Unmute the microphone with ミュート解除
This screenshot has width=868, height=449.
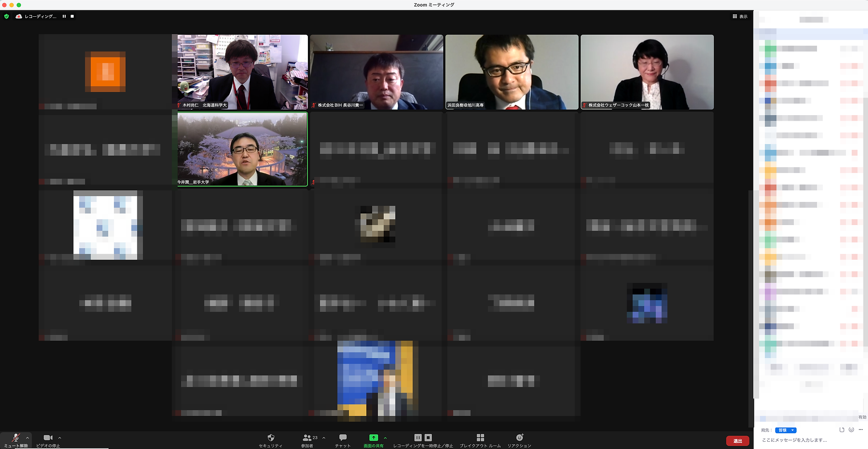click(16, 440)
